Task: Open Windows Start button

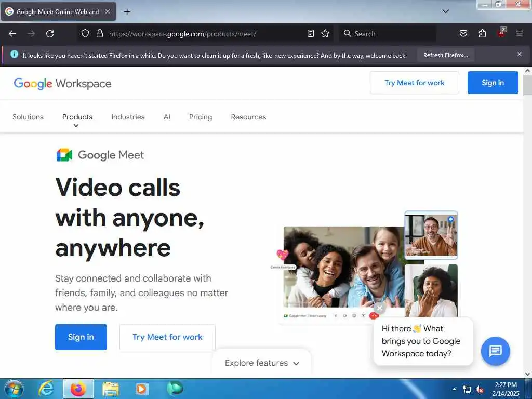Action: [14, 389]
